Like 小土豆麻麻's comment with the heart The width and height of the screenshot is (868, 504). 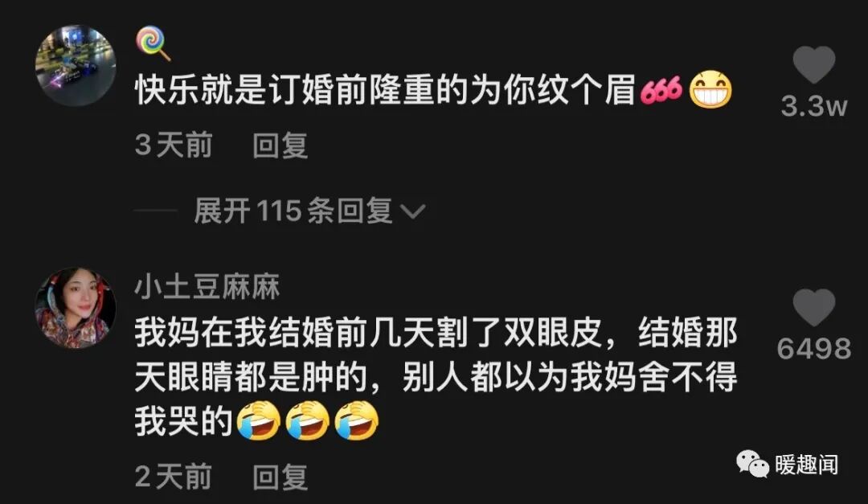tap(813, 307)
